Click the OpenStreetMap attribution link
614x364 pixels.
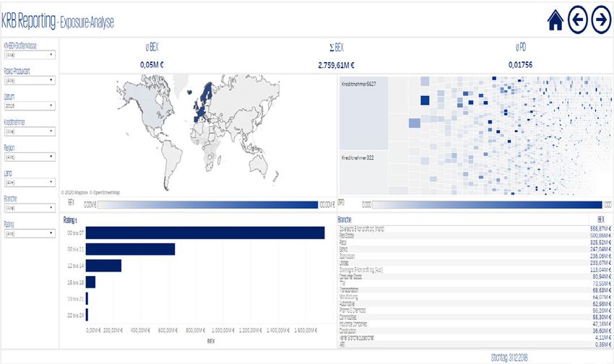[x=105, y=193]
